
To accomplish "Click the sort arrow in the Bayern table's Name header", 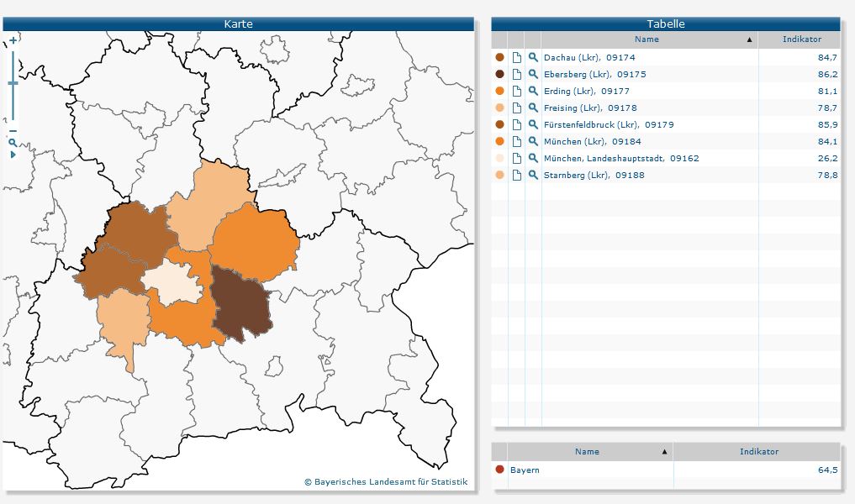I will click(665, 452).
